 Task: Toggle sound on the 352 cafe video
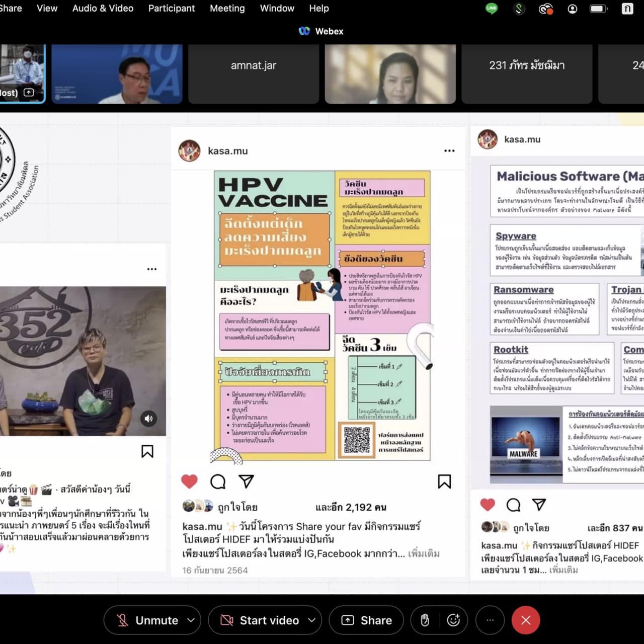pyautogui.click(x=148, y=419)
